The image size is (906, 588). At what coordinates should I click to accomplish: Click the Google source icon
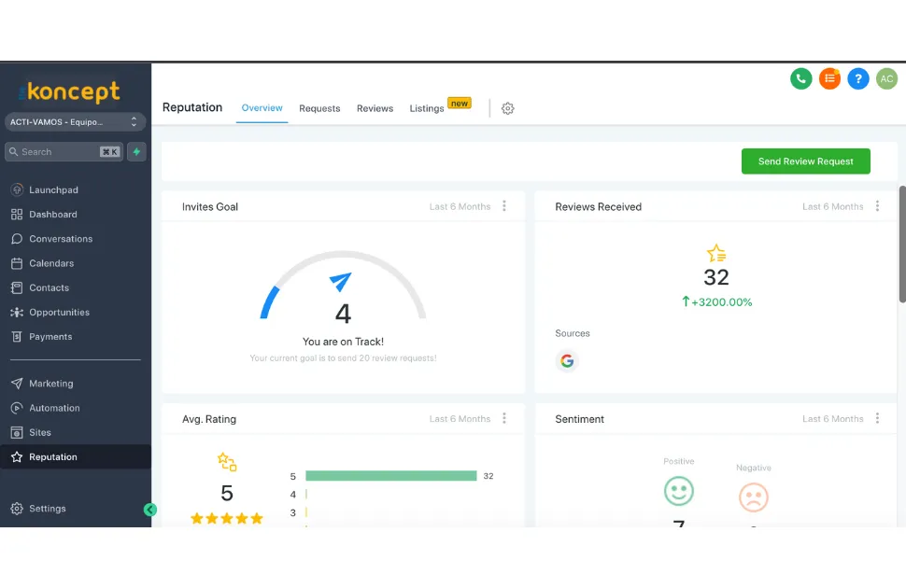pos(567,361)
